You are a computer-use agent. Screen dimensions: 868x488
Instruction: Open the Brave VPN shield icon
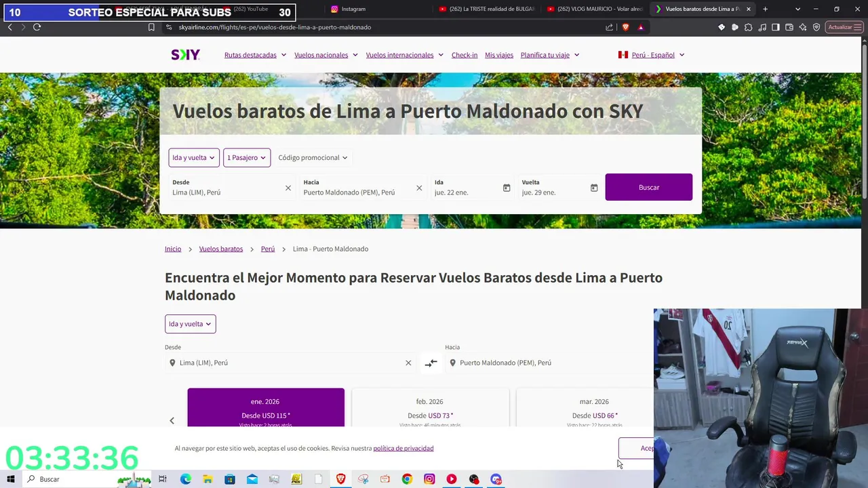(x=816, y=27)
